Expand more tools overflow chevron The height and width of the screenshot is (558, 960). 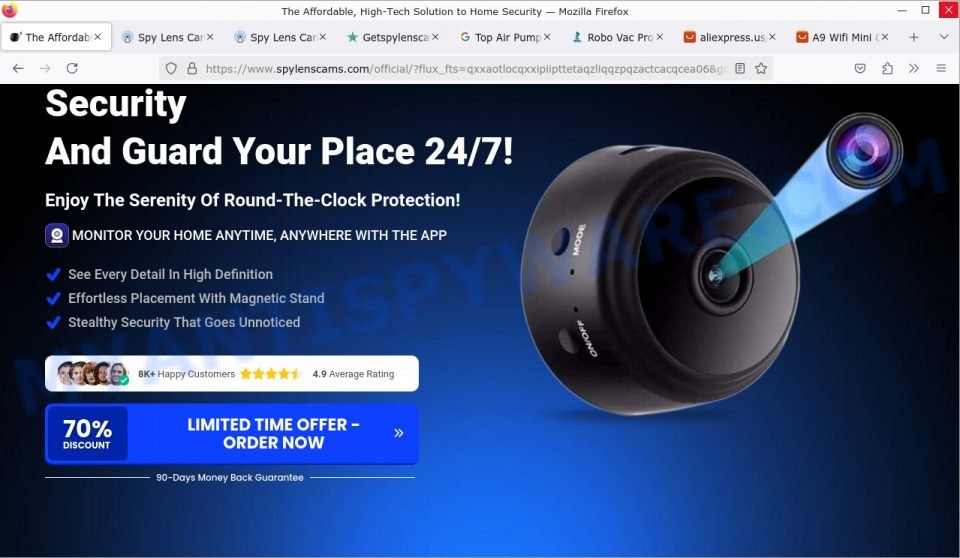pyautogui.click(x=914, y=69)
